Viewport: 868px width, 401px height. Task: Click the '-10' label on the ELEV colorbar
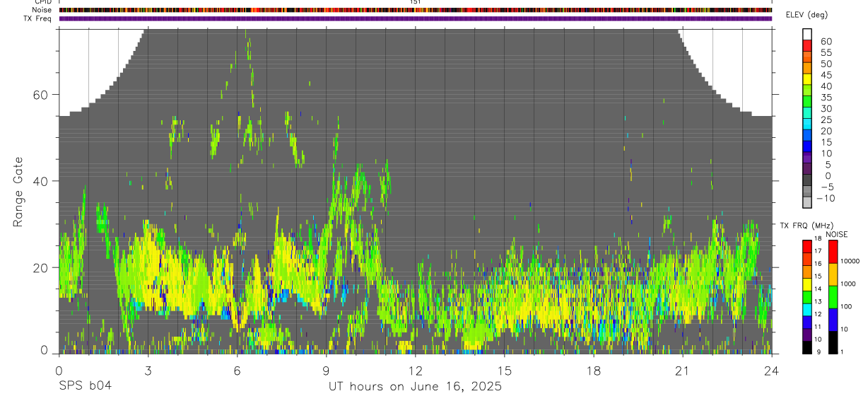point(827,198)
